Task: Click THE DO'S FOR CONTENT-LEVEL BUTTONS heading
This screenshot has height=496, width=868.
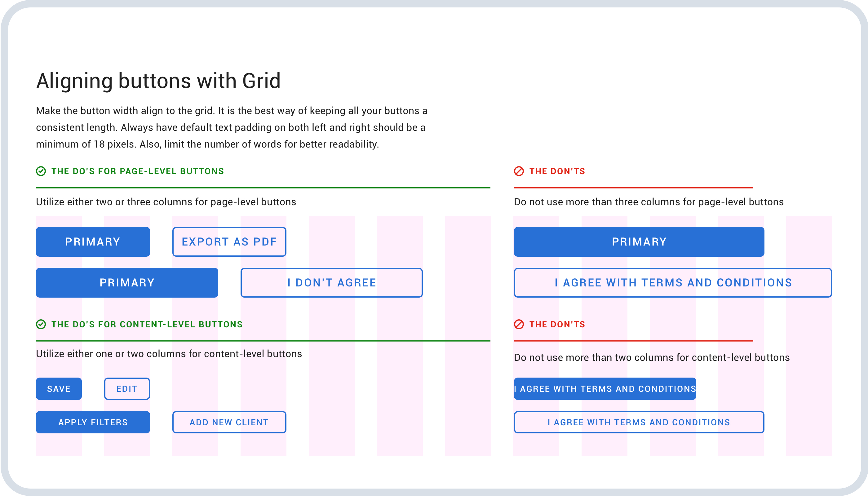Action: (x=147, y=325)
